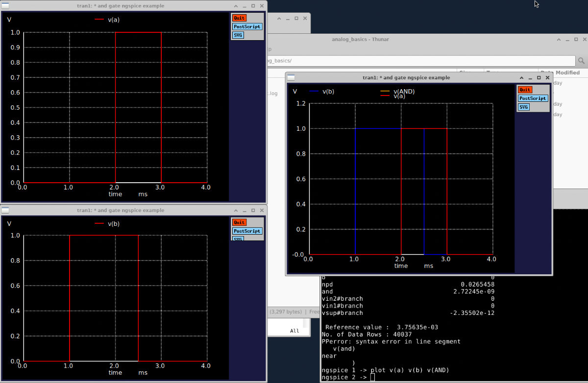Click SVG in the combined plot window
The image size is (588, 383).
pyautogui.click(x=524, y=107)
